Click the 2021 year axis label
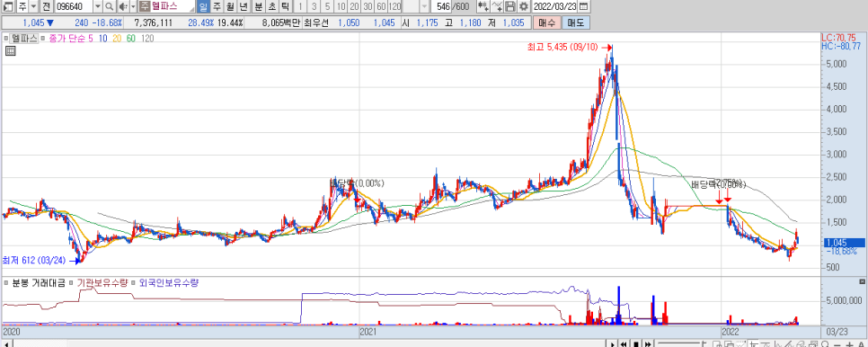 [368, 332]
